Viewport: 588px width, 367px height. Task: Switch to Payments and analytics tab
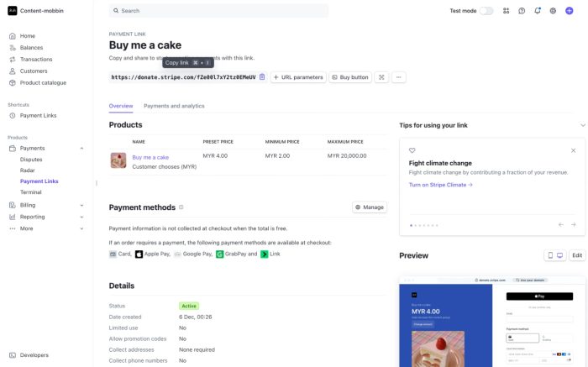pos(174,106)
